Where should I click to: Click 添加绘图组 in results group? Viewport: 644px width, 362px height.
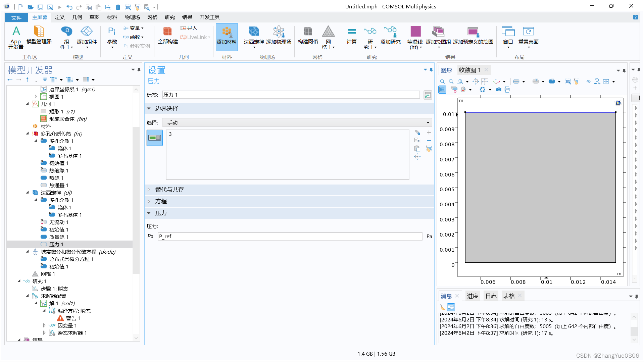(438, 37)
